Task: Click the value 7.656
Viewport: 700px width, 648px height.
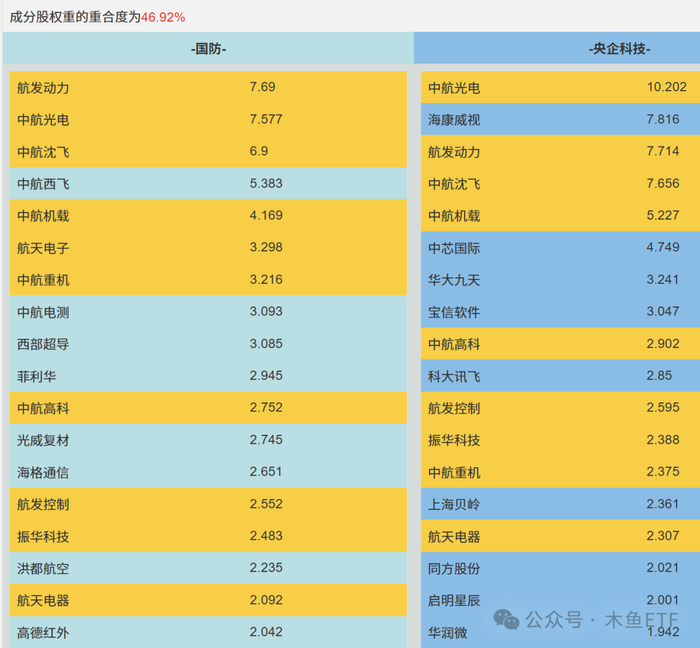Action: (x=663, y=183)
